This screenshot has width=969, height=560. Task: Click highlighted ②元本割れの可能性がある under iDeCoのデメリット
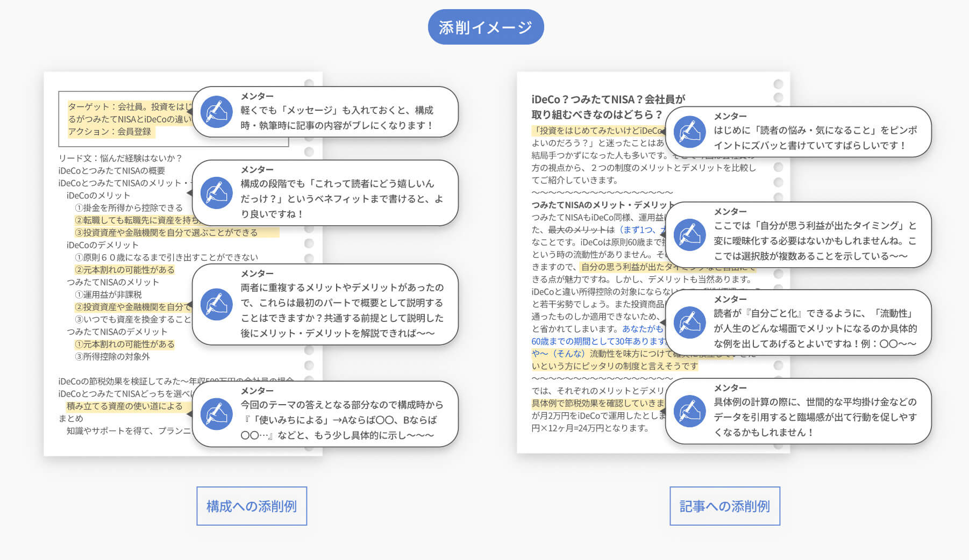[x=125, y=270]
